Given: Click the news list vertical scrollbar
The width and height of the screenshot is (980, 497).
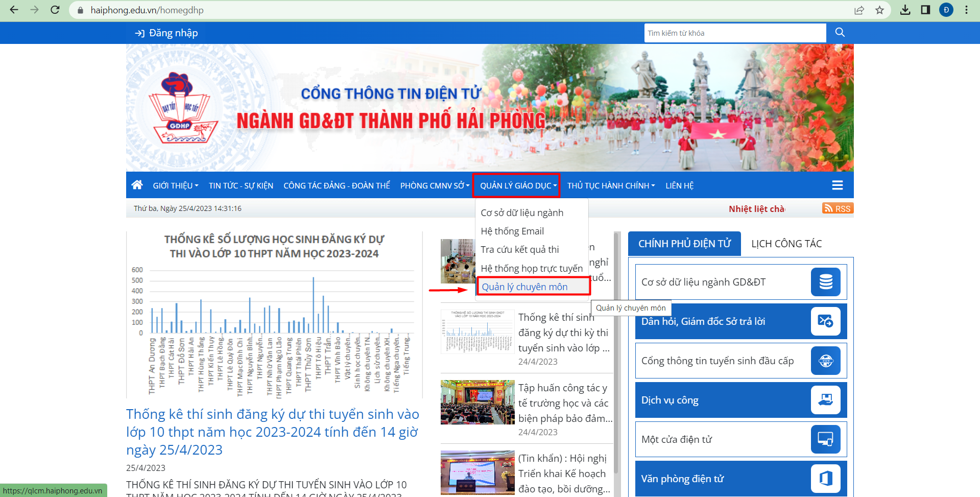Looking at the screenshot, I should pyautogui.click(x=616, y=358).
